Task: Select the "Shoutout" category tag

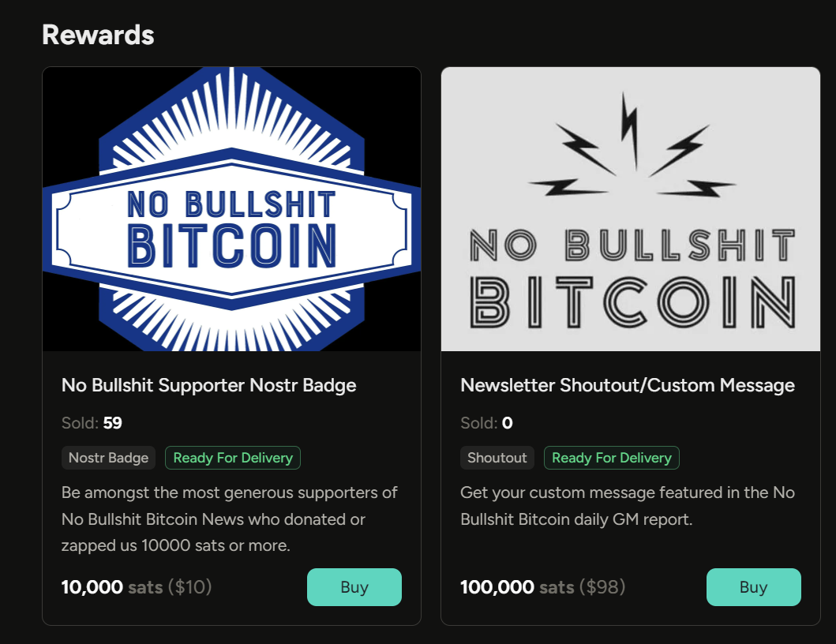Action: point(497,458)
